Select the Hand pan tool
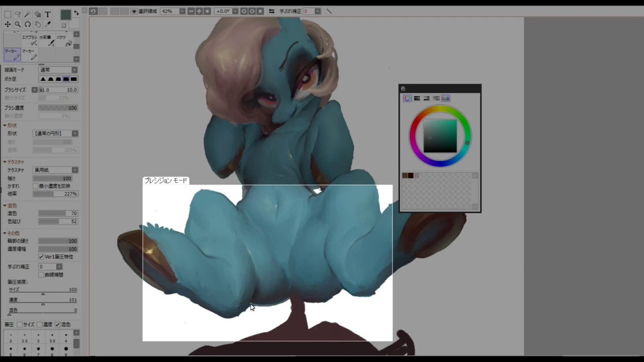The height and width of the screenshot is (362, 644). [37, 24]
